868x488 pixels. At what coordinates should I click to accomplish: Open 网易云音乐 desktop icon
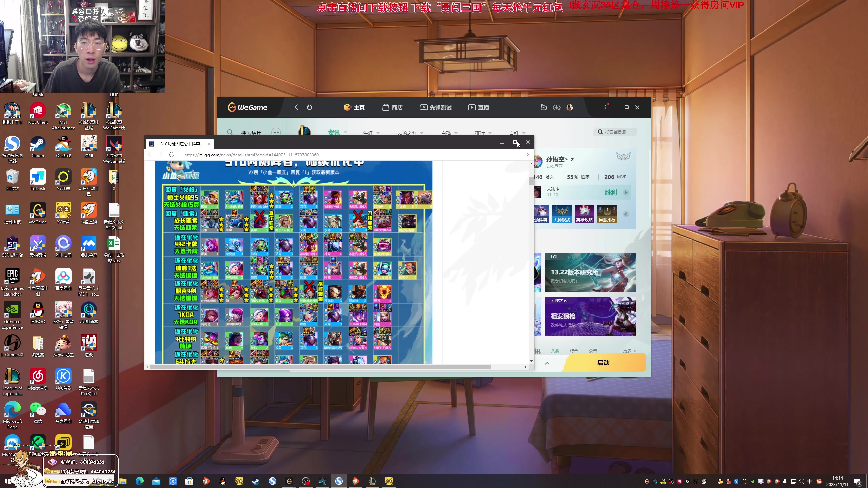[x=38, y=380]
